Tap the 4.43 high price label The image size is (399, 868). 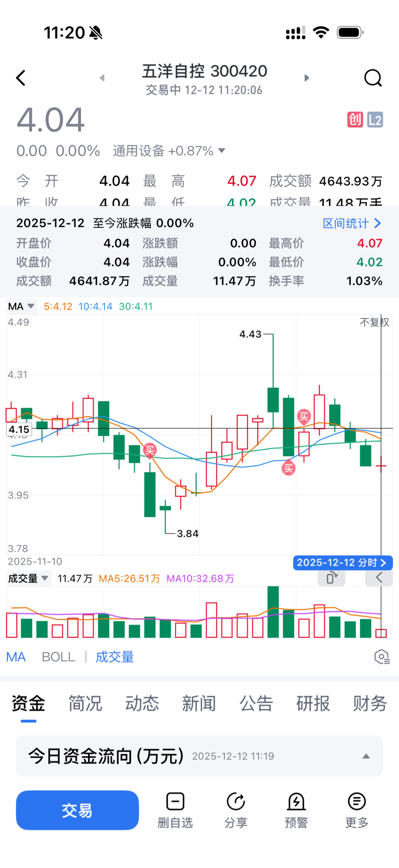[x=250, y=334]
